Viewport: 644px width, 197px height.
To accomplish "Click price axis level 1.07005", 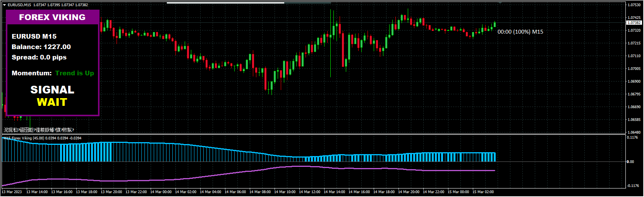I will 634,69.
